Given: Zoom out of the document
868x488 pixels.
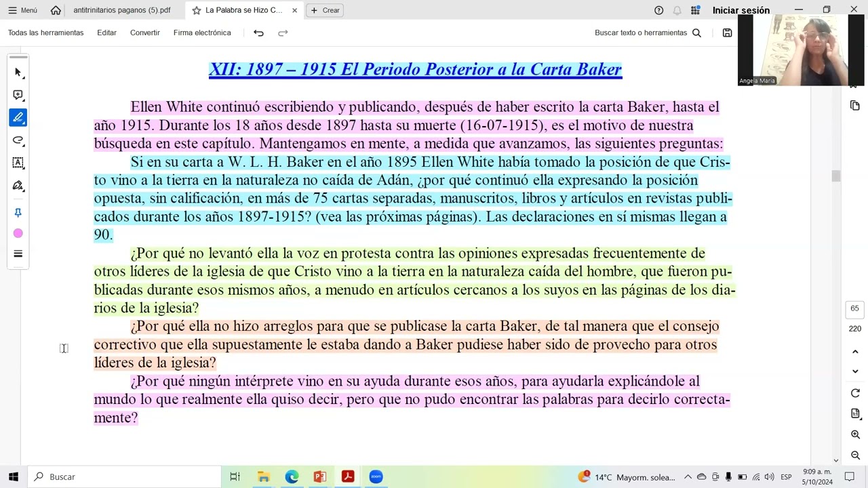Looking at the screenshot, I should tap(855, 455).
